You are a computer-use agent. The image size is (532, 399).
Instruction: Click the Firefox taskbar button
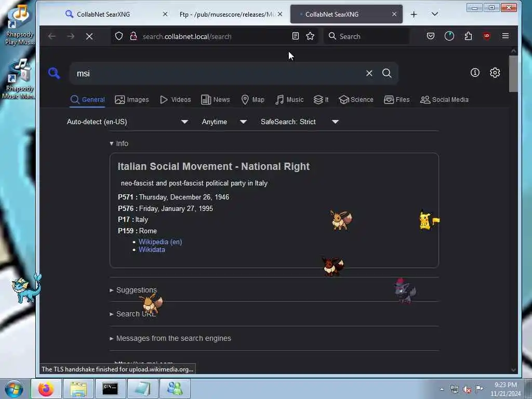(x=46, y=389)
